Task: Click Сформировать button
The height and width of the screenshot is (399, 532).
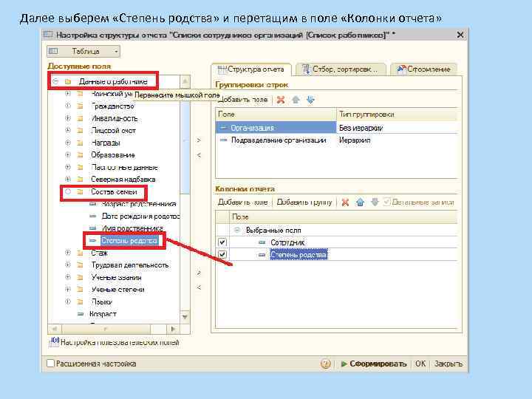Action: point(374,364)
